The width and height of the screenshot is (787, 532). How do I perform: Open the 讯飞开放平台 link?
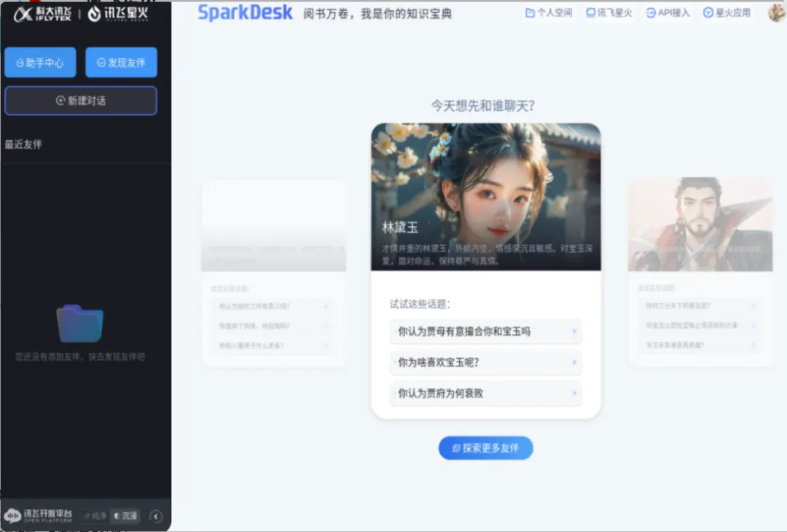39,515
